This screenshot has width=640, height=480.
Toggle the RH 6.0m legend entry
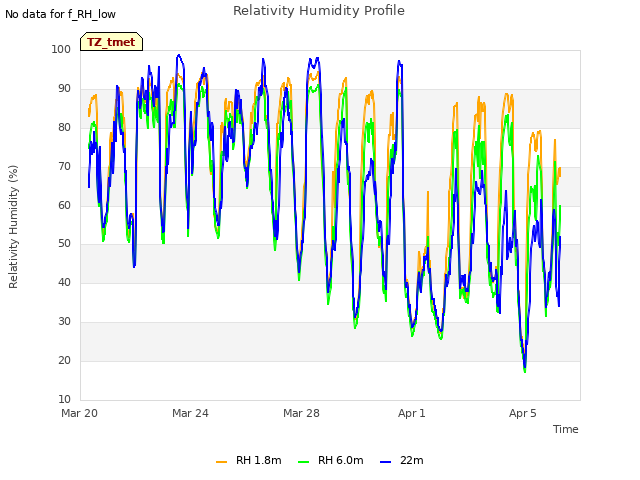pos(331,460)
